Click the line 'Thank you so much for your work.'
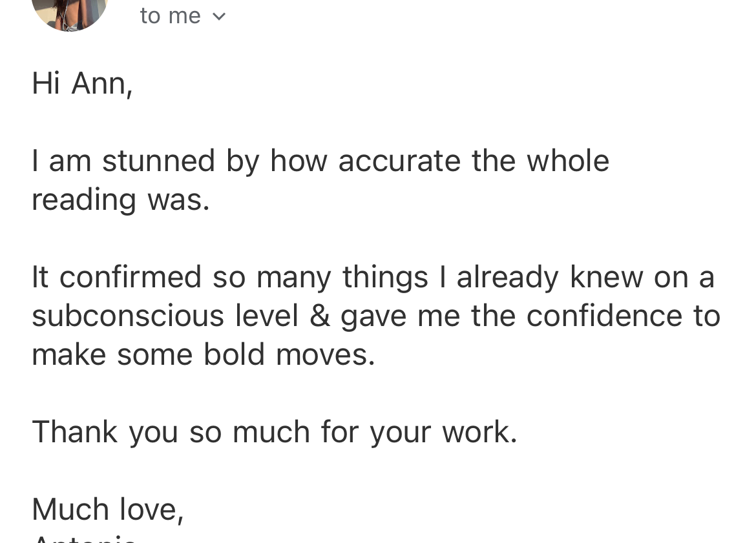 tap(274, 431)
